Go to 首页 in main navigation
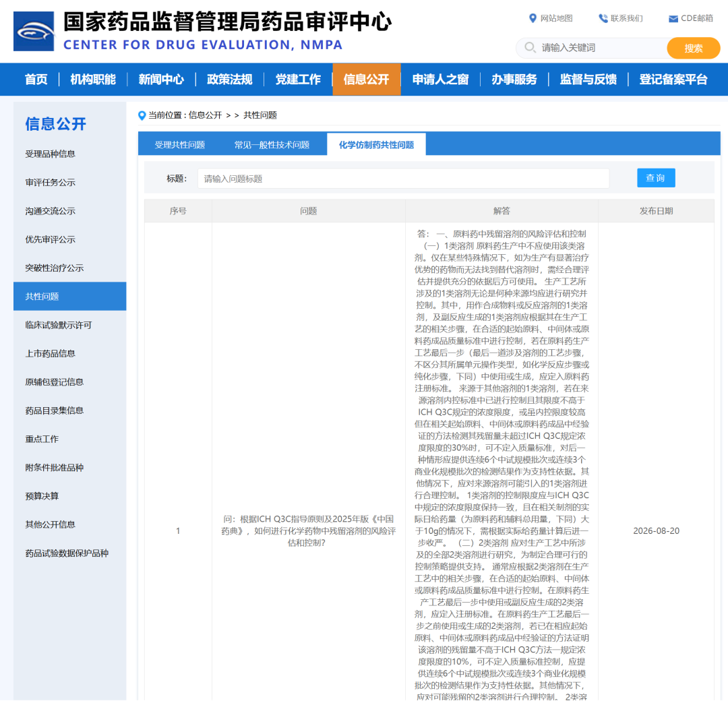This screenshot has width=728, height=701. pos(36,80)
